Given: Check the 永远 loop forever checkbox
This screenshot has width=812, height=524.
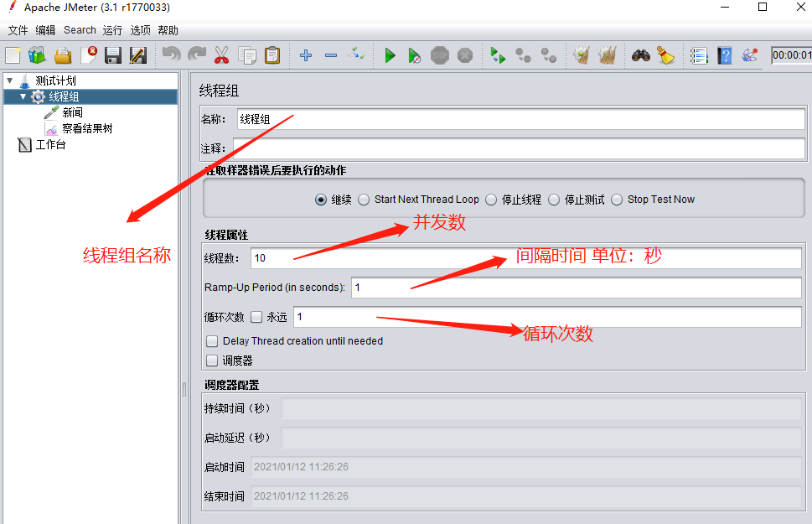Looking at the screenshot, I should pos(256,317).
